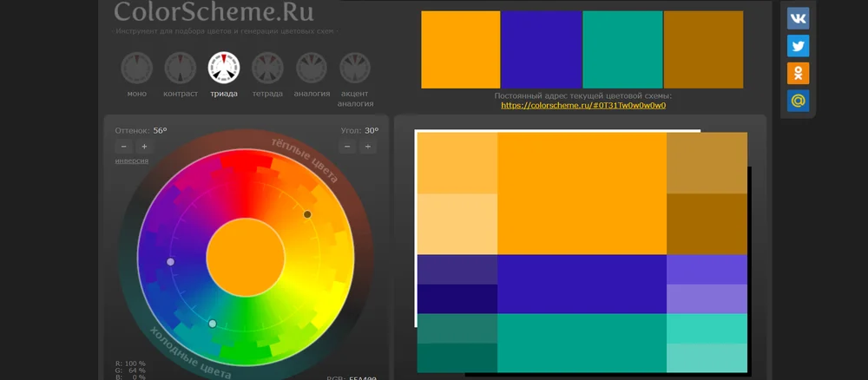Click the инверсия link
The image size is (868, 380).
(x=131, y=161)
